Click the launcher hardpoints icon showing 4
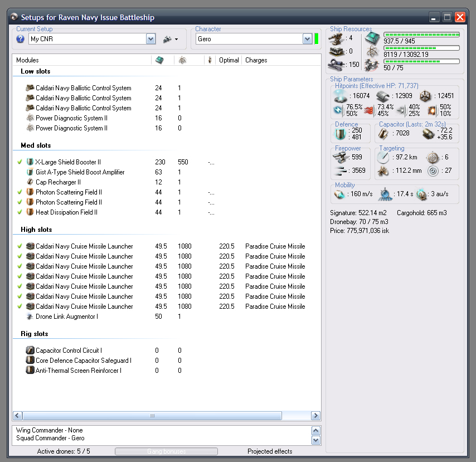 [x=336, y=38]
